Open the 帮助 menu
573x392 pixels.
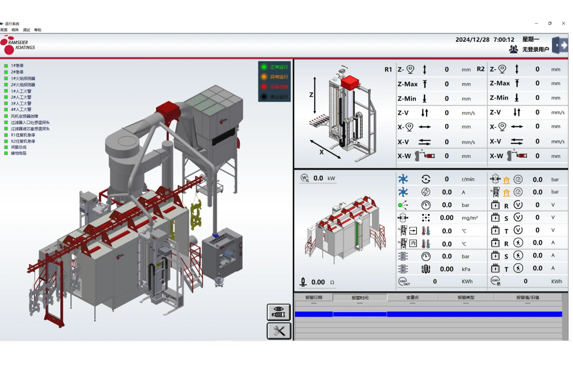(x=38, y=30)
